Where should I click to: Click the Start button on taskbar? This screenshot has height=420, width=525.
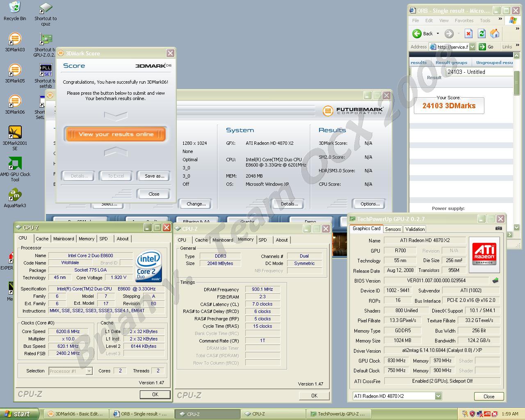coord(19,414)
